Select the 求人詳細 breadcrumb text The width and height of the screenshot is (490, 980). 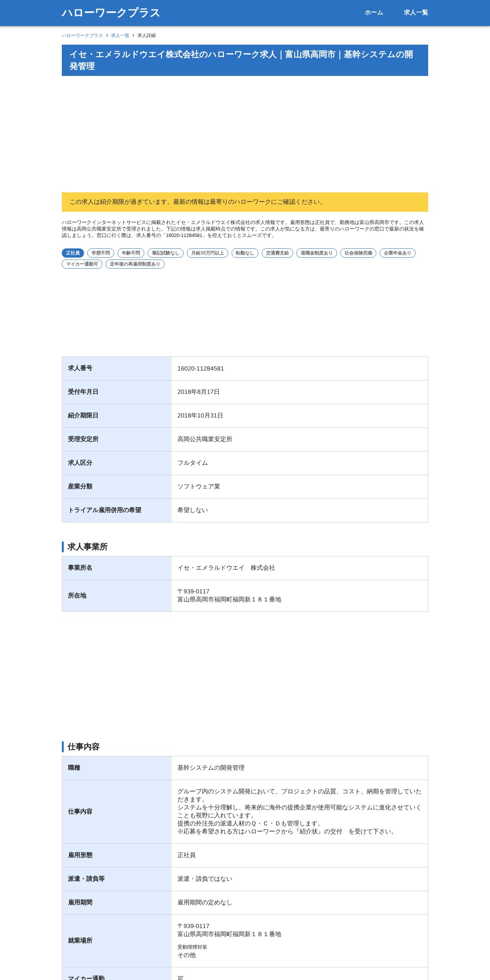[147, 35]
